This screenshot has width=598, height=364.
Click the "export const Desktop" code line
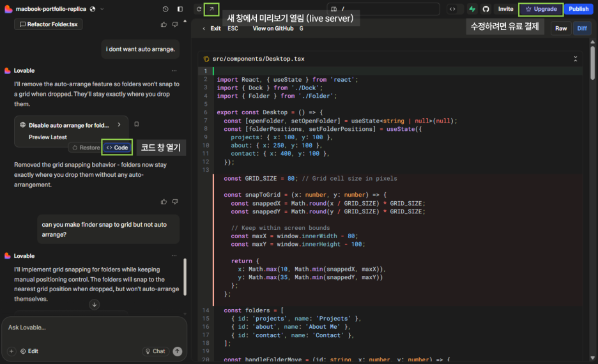[x=270, y=112]
